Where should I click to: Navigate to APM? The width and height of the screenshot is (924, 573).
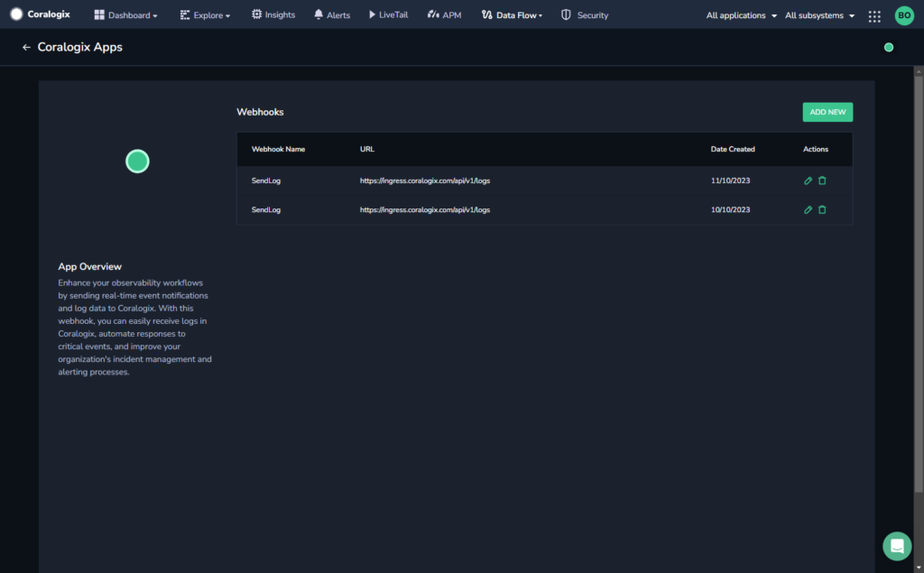444,14
